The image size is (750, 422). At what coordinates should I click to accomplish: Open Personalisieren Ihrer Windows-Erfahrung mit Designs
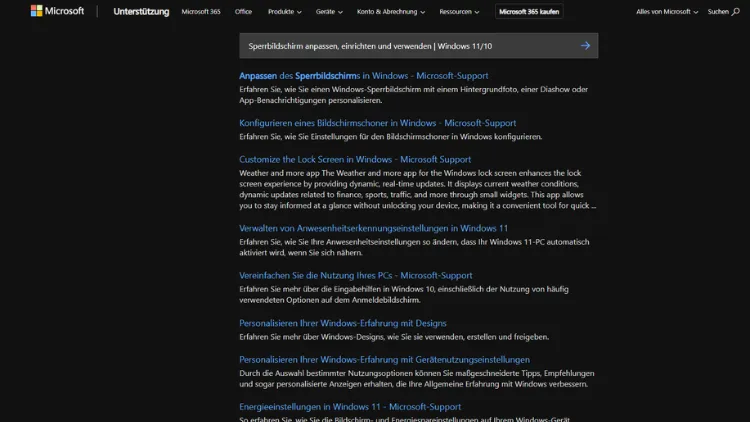342,323
